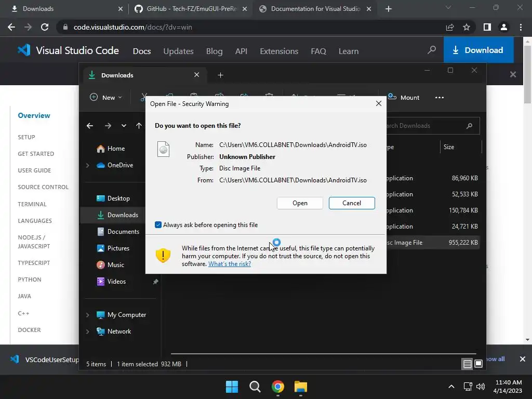Image resolution: width=532 pixels, height=399 pixels.
Task: Open the New dropdown in File Explorer
Action: tap(105, 97)
